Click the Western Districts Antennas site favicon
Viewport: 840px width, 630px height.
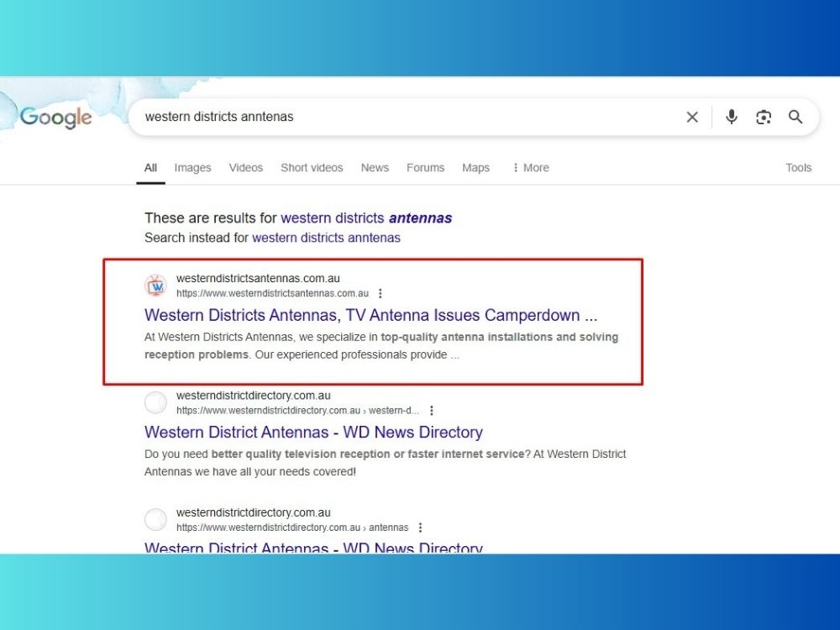[156, 286]
